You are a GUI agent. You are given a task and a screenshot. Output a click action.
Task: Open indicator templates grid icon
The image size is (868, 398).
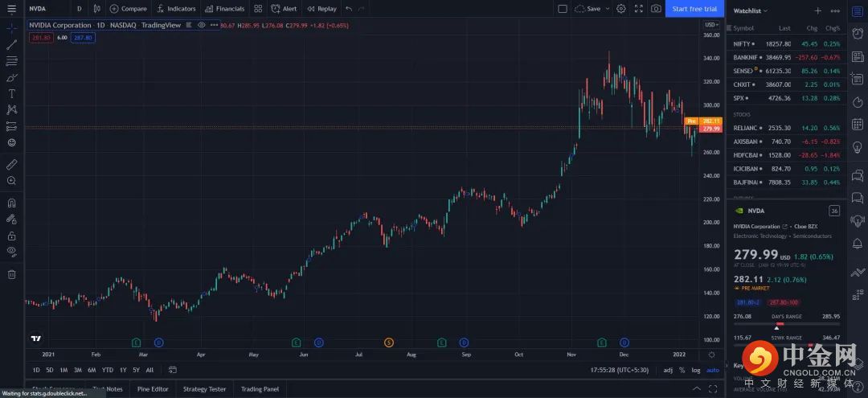click(x=258, y=9)
